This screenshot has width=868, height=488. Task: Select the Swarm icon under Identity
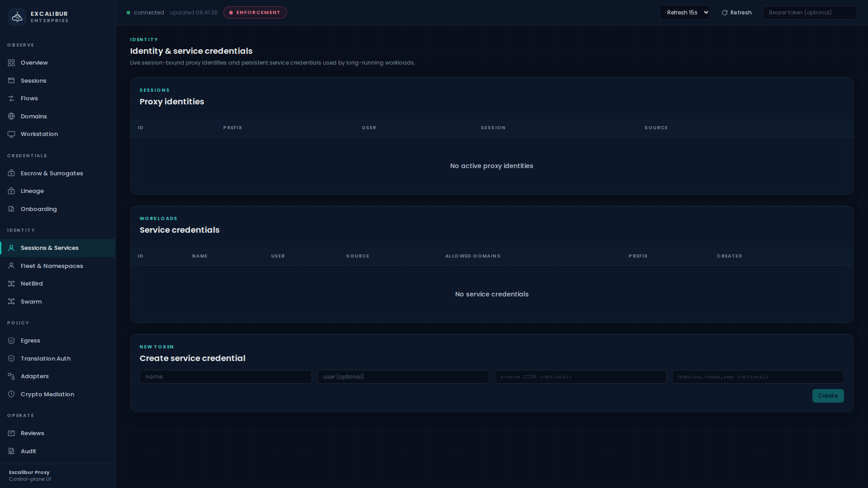coord(11,301)
